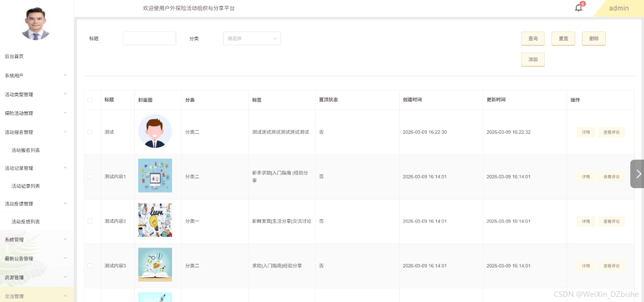Click the 添加 add button
Image resolution: width=644 pixels, height=302 pixels.
(x=533, y=59)
